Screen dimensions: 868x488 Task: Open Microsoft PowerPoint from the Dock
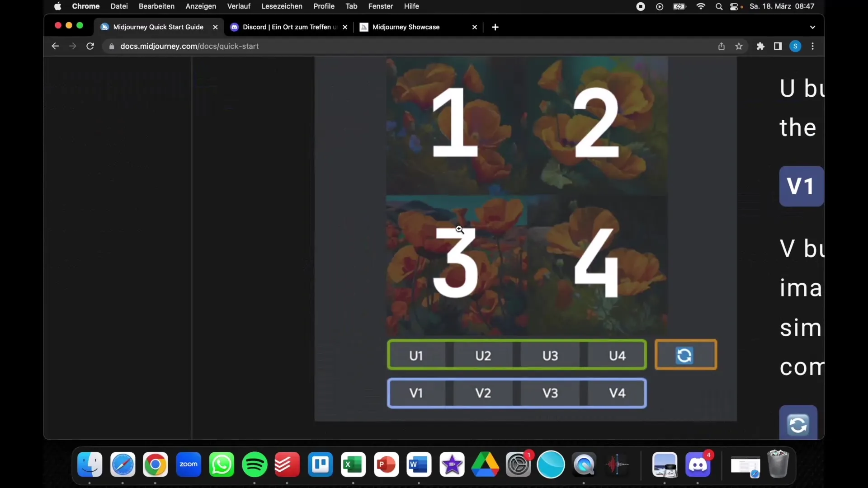click(x=386, y=465)
